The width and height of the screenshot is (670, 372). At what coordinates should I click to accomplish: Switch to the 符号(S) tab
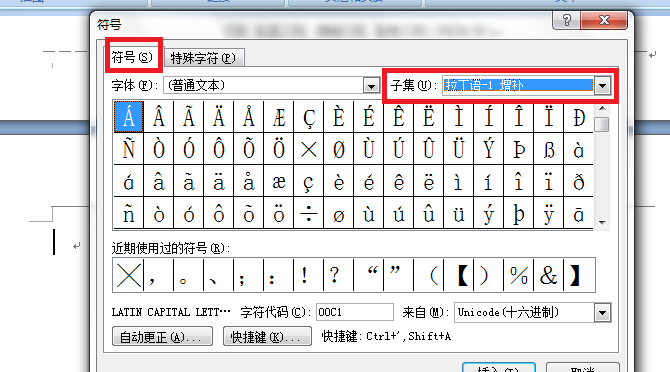[132, 57]
